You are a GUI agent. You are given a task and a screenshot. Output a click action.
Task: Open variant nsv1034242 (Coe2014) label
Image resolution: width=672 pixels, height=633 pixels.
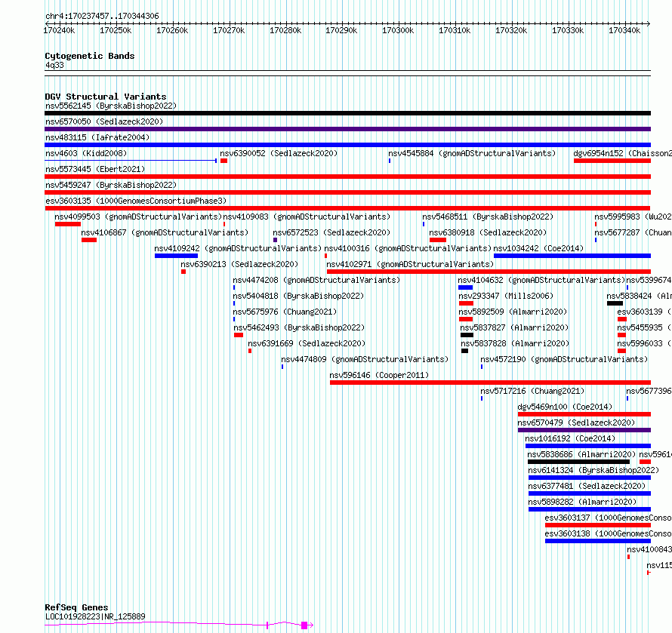click(x=538, y=248)
